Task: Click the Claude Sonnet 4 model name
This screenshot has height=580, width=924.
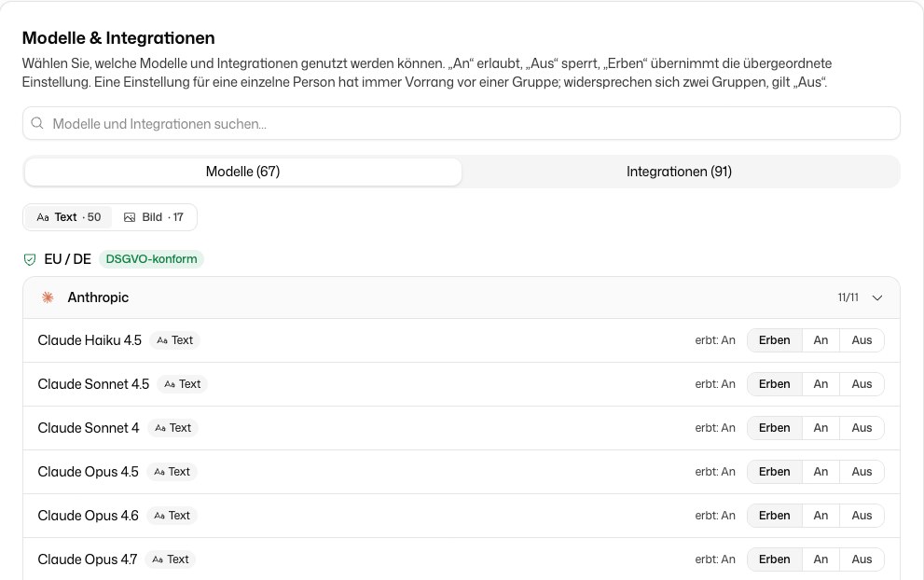Action: (x=89, y=428)
